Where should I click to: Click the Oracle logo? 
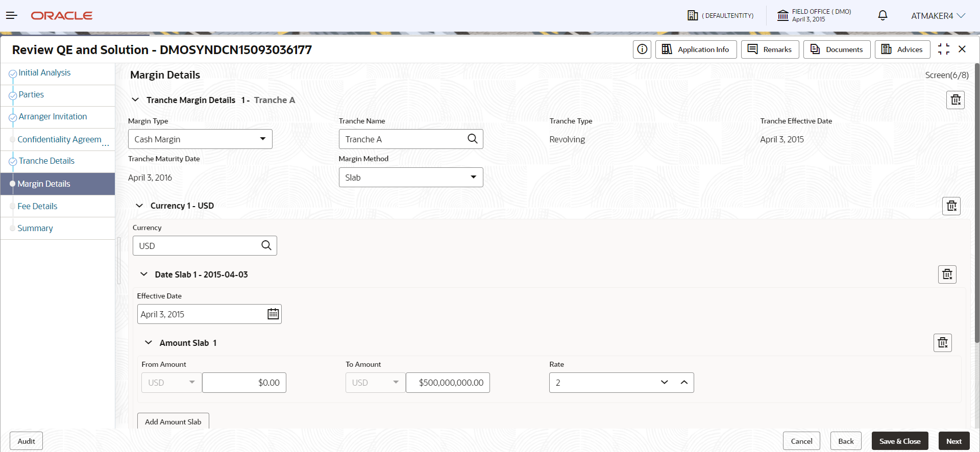pyautogui.click(x=62, y=16)
